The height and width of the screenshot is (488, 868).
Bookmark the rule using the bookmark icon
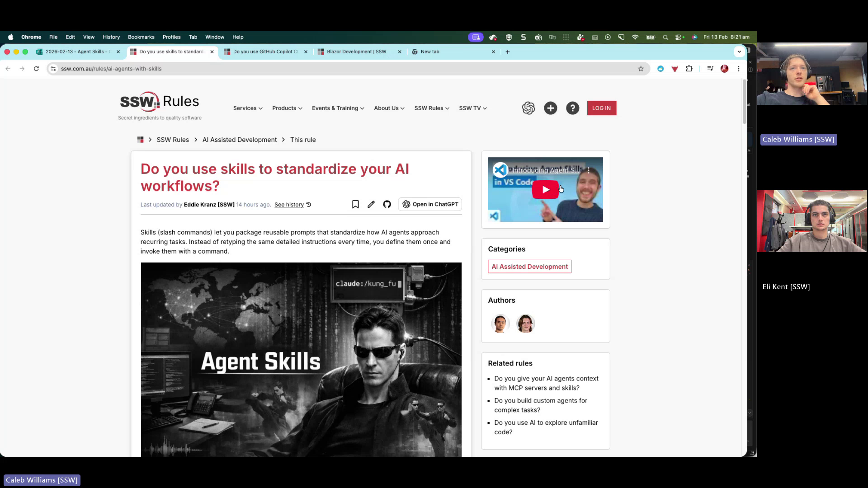click(x=355, y=204)
